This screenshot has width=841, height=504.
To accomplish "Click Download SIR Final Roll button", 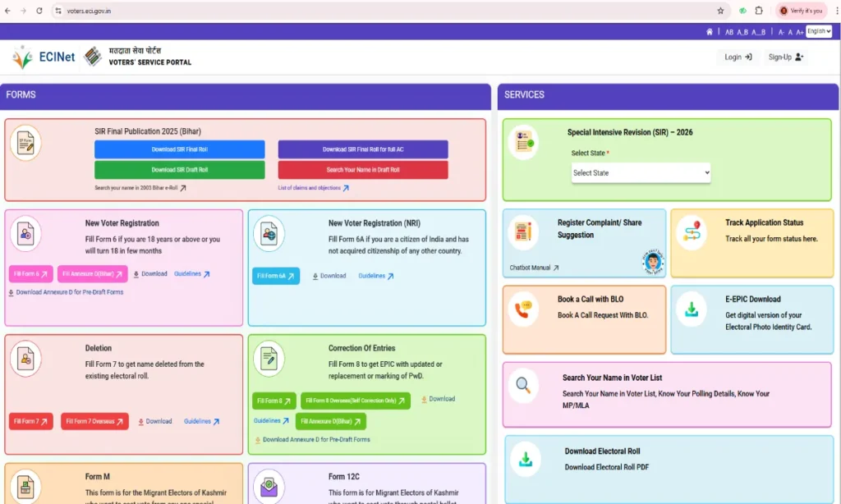I will point(179,149).
